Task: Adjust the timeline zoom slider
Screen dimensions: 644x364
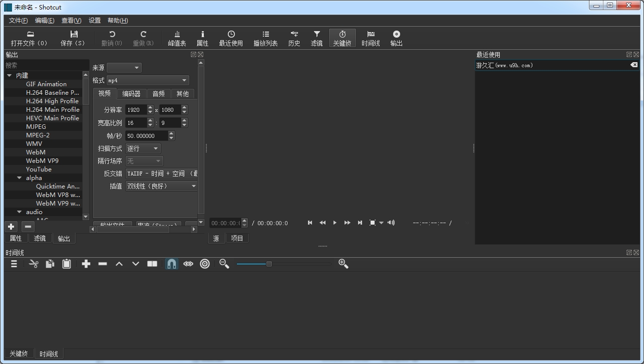Action: [x=283, y=264]
